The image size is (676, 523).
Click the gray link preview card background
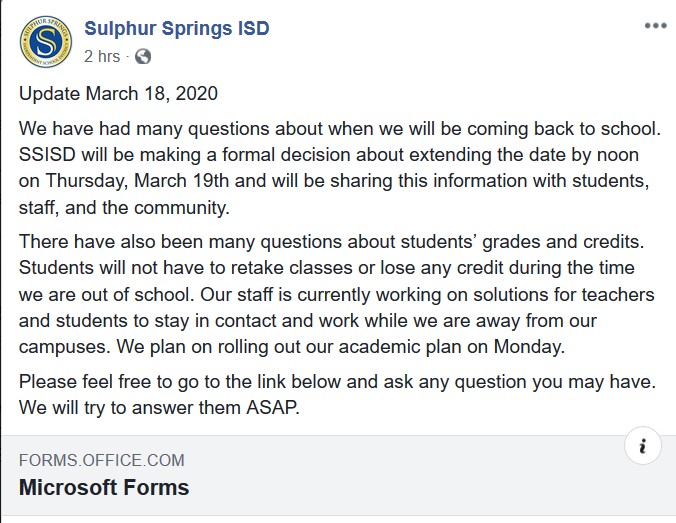point(338,475)
